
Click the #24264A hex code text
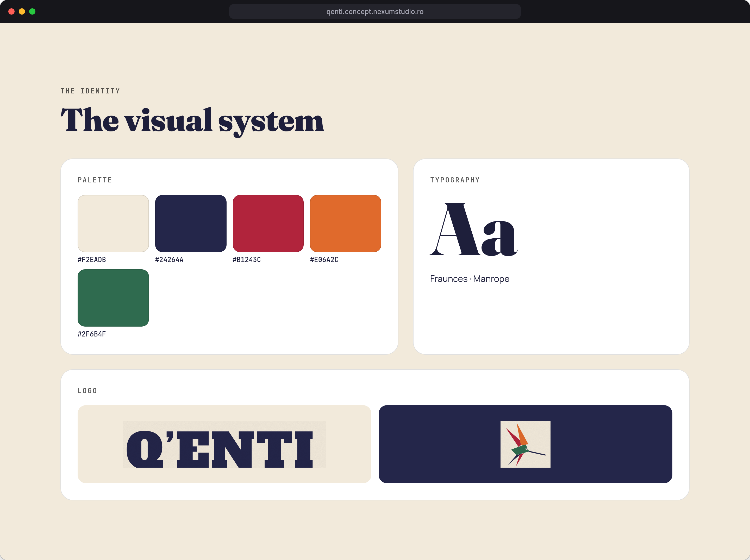click(169, 259)
